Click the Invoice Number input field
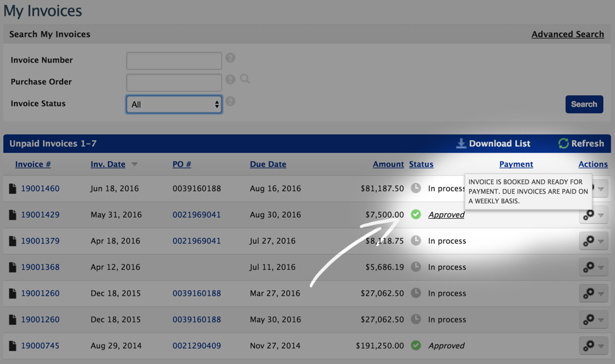This screenshot has height=364, width=615. pos(174,60)
